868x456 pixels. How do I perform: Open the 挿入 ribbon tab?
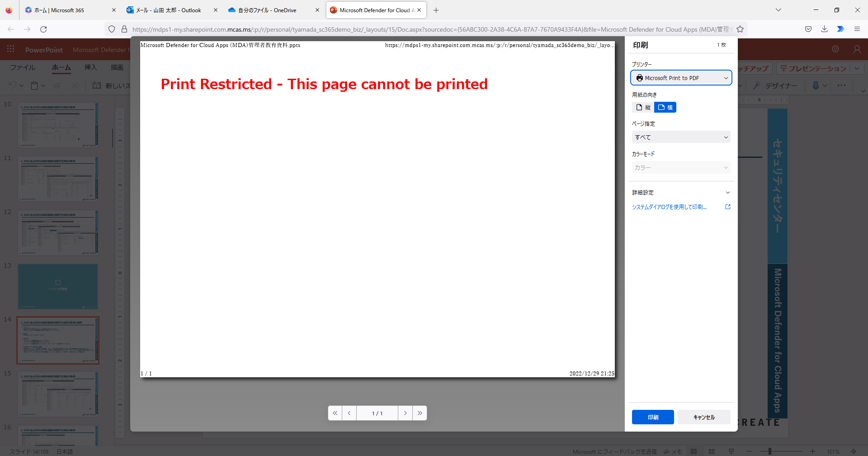coord(90,67)
